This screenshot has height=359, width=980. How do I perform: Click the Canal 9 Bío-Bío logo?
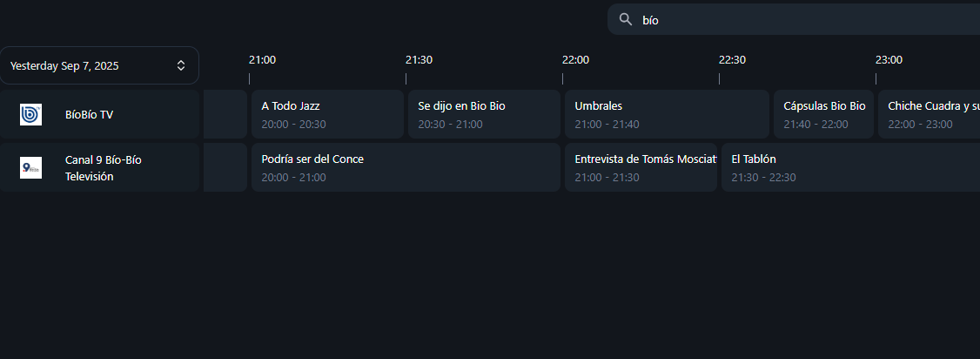click(x=30, y=168)
